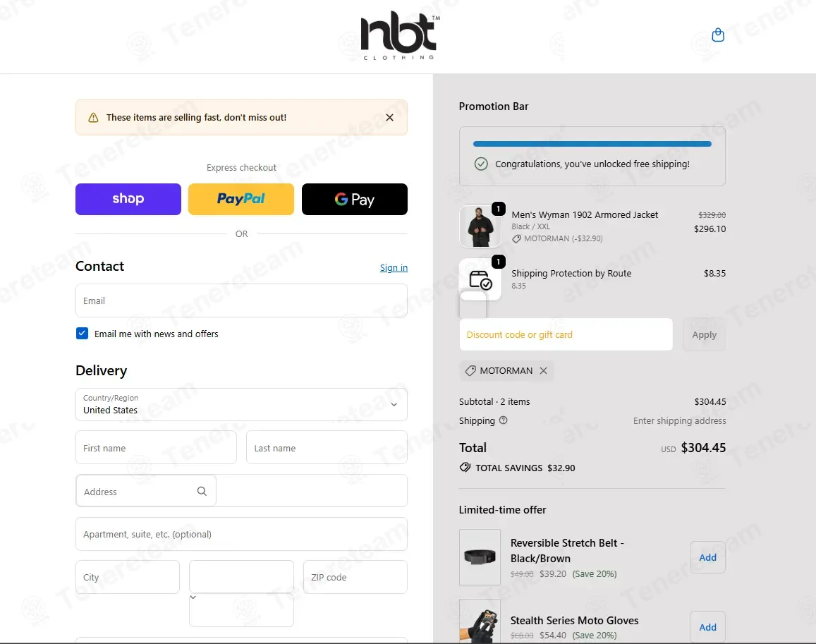This screenshot has height=644, width=816.
Task: Click the Address search field
Action: click(146, 491)
